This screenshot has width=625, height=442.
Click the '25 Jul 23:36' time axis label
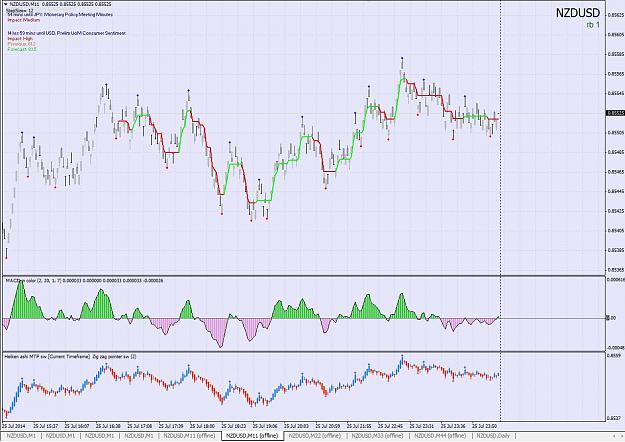[454, 426]
